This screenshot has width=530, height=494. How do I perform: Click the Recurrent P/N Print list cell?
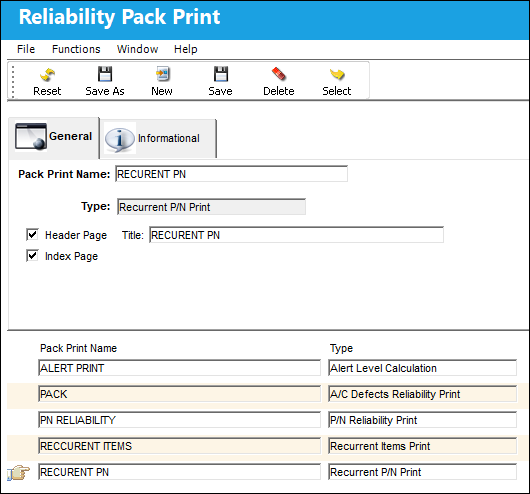[x=423, y=472]
